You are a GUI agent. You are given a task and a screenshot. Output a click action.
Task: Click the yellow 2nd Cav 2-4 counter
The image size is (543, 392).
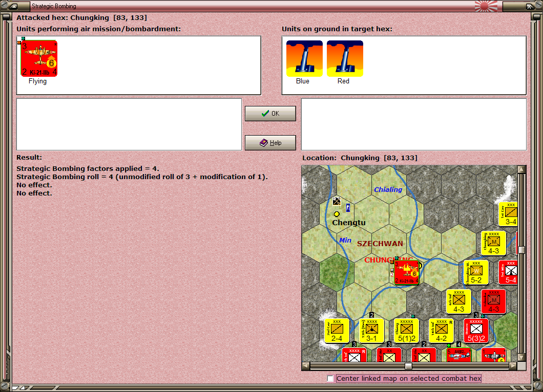click(337, 331)
